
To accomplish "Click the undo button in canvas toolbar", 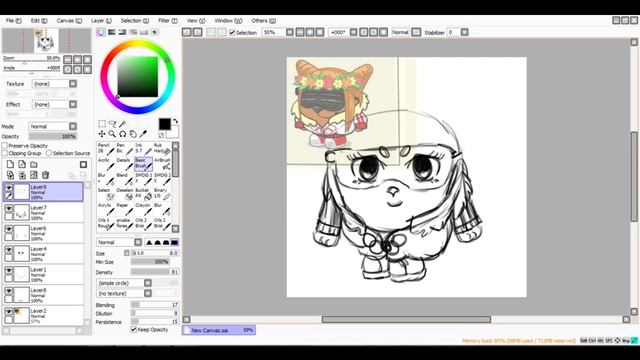I will [x=187, y=32].
